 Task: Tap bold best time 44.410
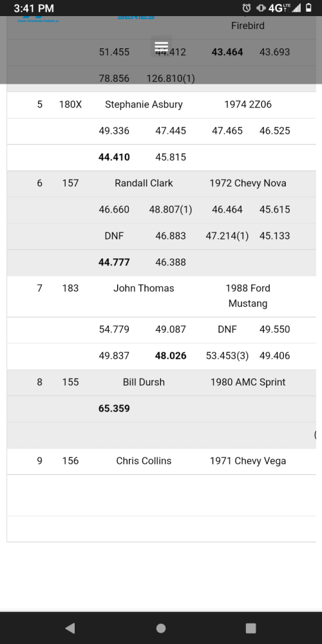tap(114, 157)
